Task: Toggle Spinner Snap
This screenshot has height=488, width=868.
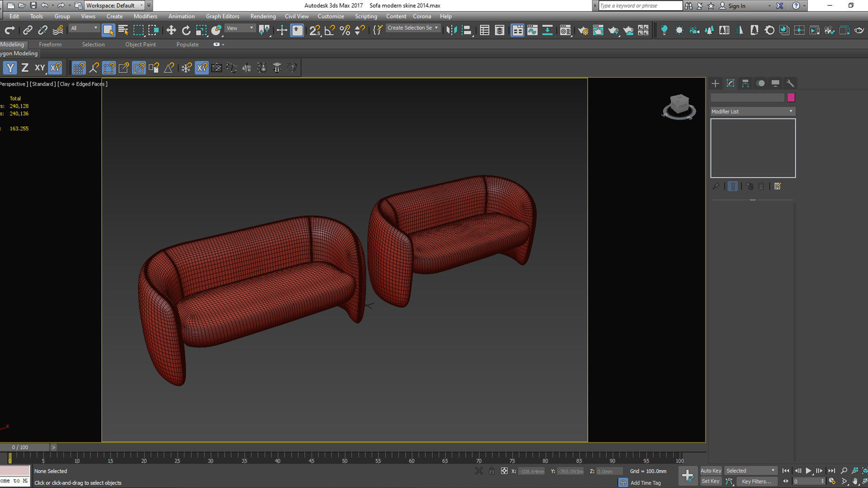Action: pyautogui.click(x=360, y=30)
